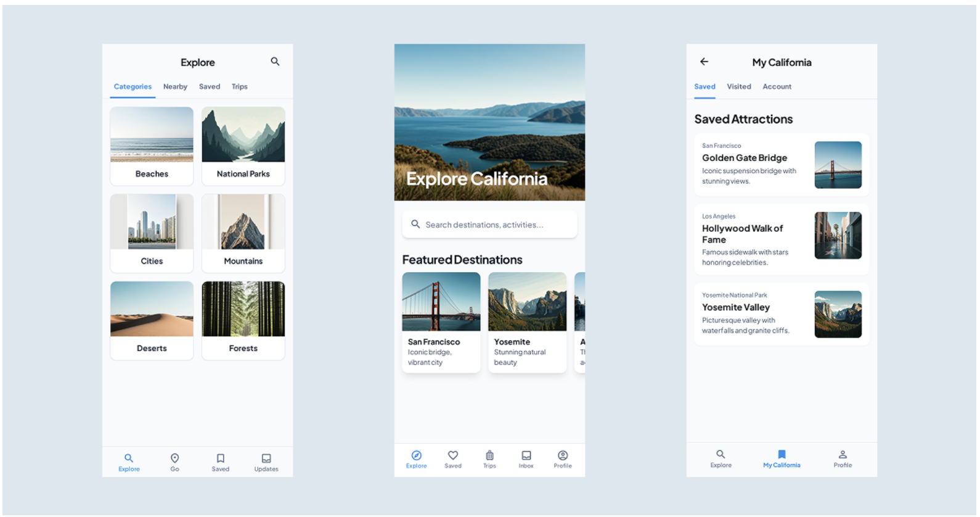Open the Yosemite Valley saved attraction

click(782, 314)
